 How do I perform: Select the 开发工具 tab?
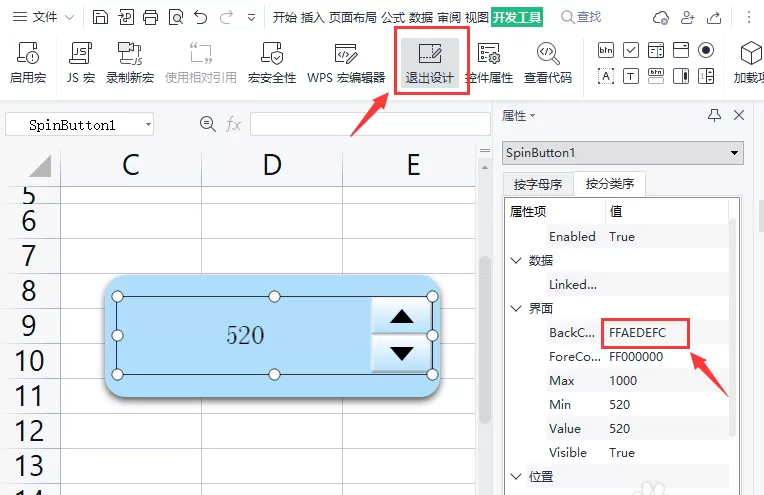517,18
